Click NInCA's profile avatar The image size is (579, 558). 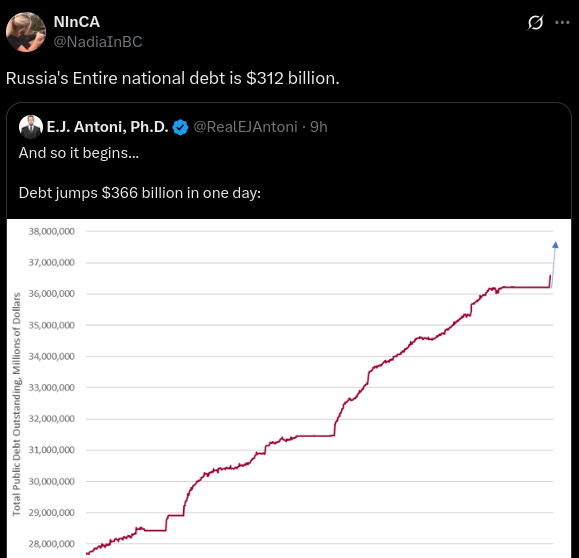coord(25,32)
